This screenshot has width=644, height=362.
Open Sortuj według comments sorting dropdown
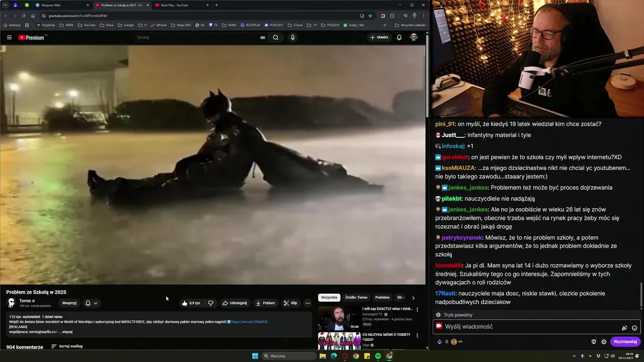[67, 346]
